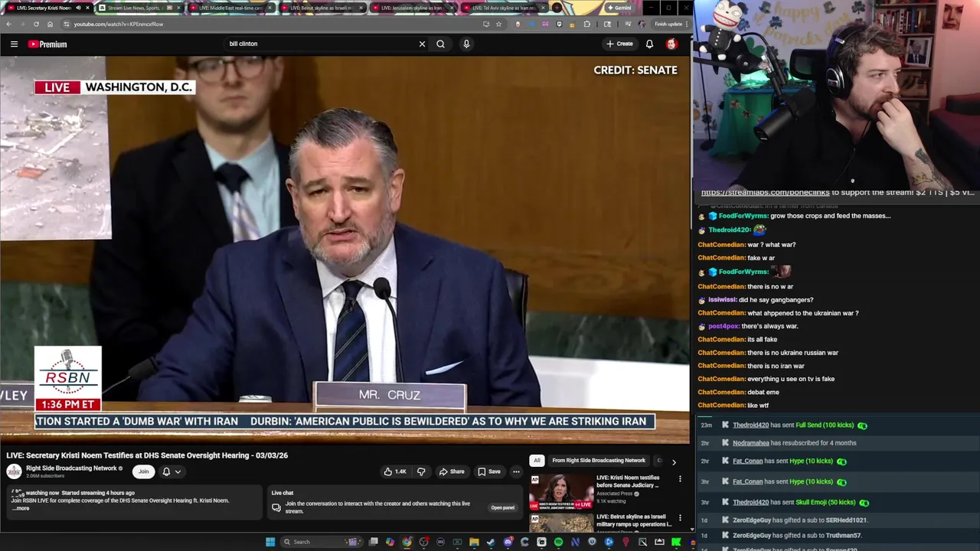Open File Explorer from the taskbar
The height and width of the screenshot is (551, 980).
point(474,542)
